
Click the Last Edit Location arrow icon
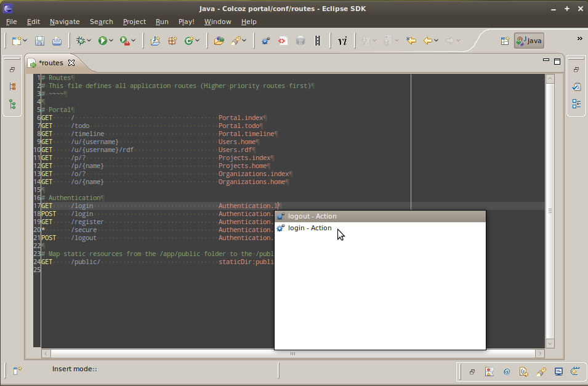411,41
